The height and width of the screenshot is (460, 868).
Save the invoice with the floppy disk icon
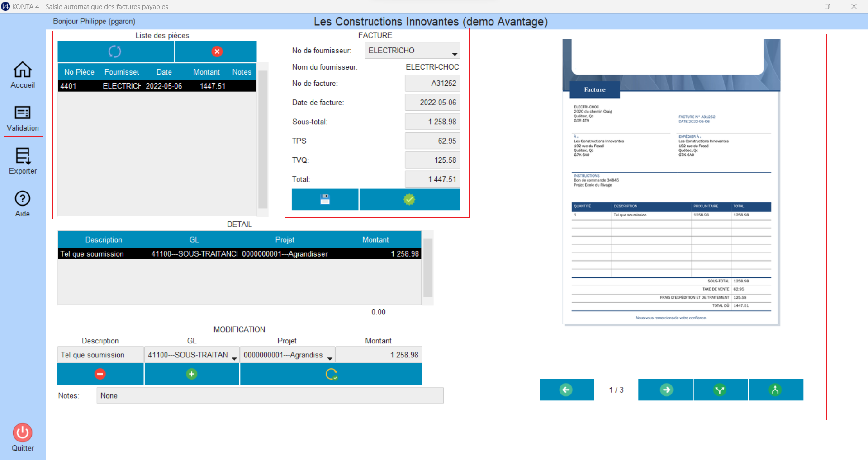pyautogui.click(x=325, y=199)
